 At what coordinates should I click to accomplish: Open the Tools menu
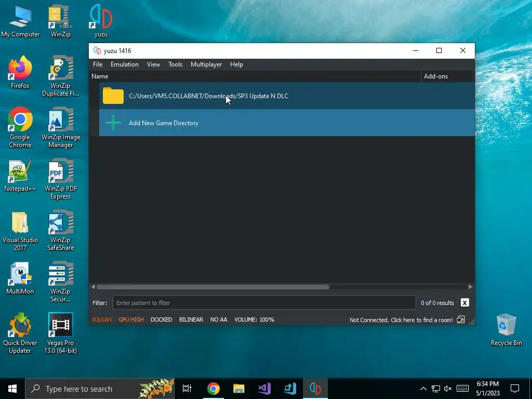click(x=176, y=64)
